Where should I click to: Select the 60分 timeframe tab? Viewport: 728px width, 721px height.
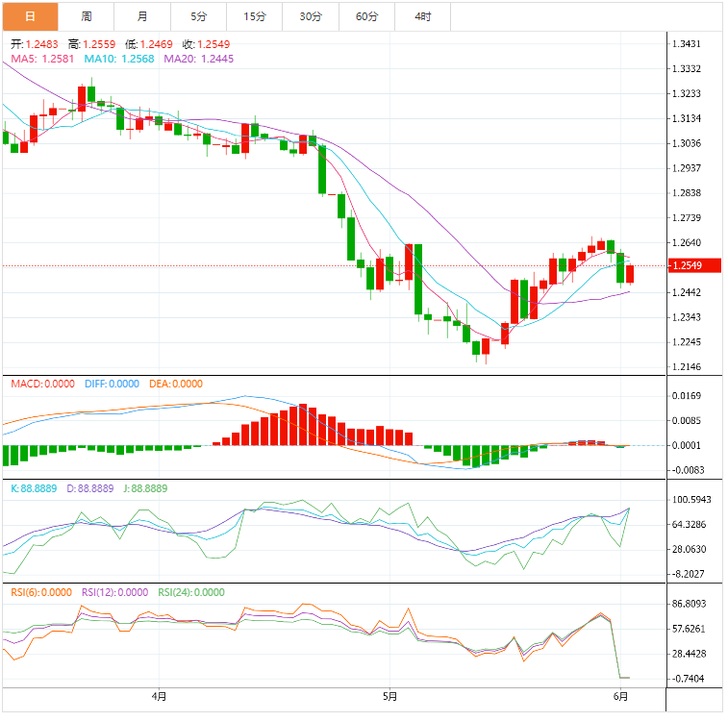pos(367,16)
